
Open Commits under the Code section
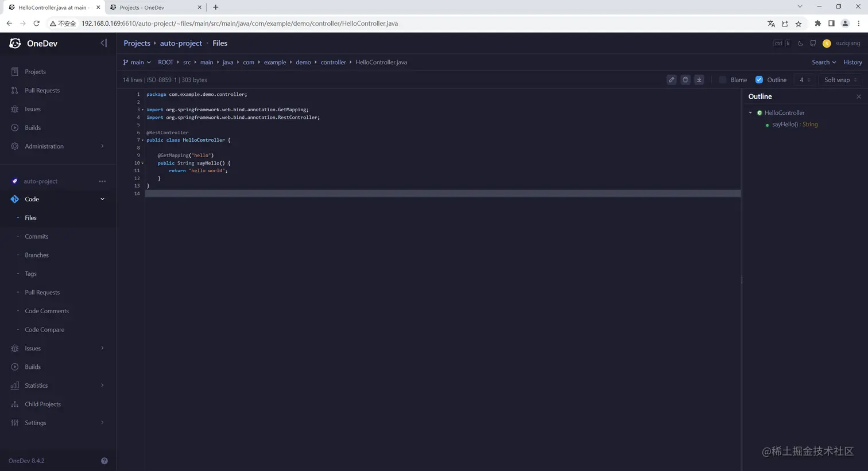pyautogui.click(x=36, y=236)
